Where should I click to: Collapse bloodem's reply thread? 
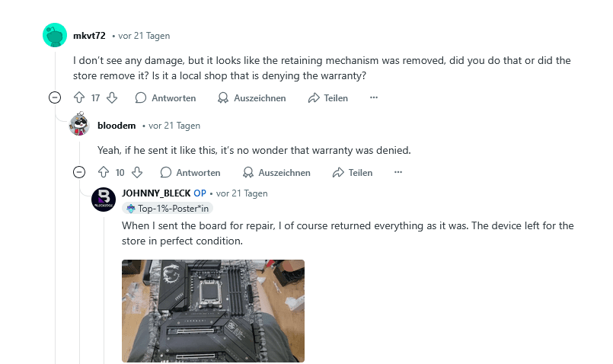tap(79, 173)
